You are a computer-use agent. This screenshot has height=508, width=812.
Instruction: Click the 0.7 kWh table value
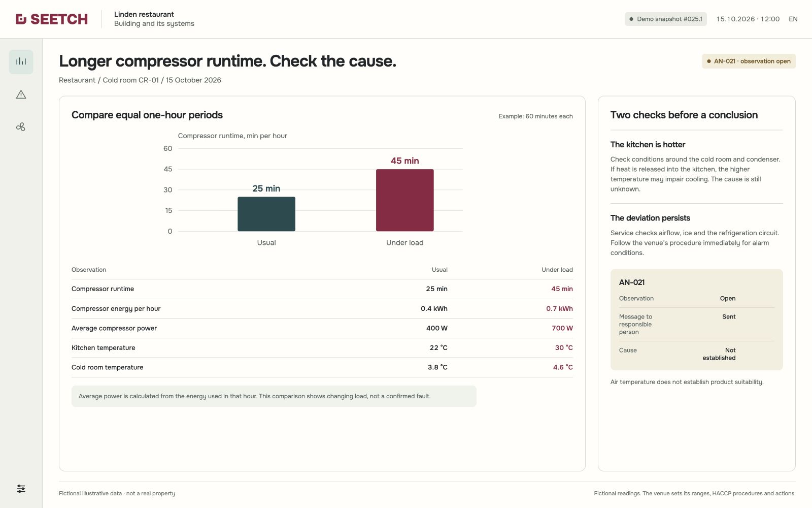(x=559, y=309)
